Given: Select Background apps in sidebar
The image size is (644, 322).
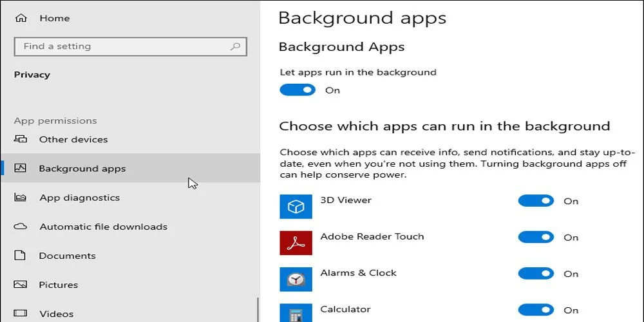Looking at the screenshot, I should (x=82, y=169).
